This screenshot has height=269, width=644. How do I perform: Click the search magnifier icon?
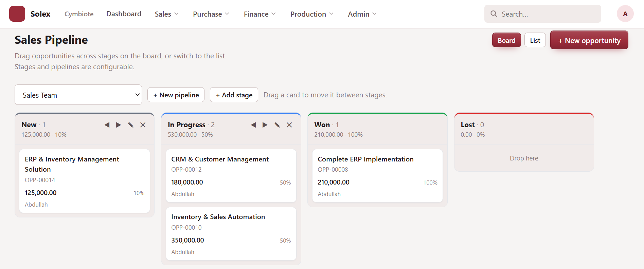point(494,14)
